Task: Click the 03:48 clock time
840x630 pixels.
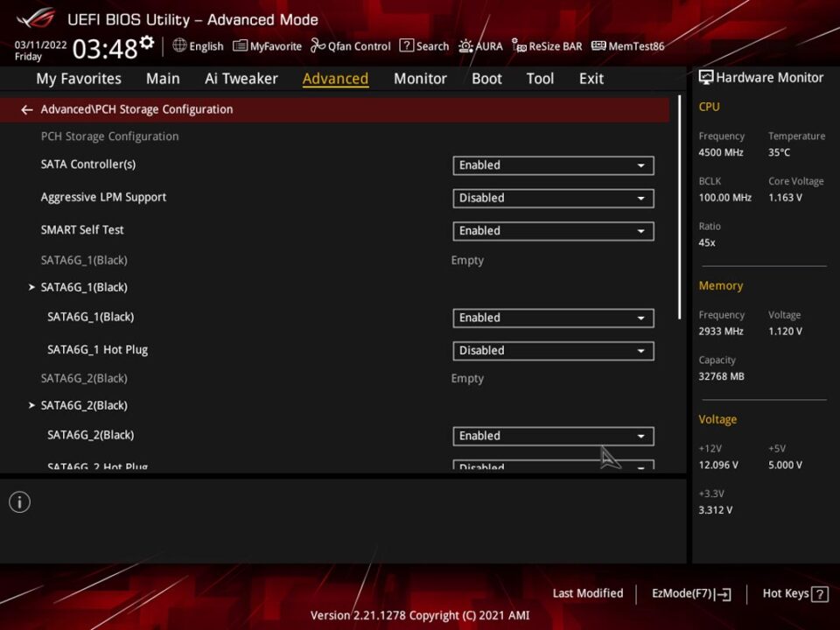Action: coord(105,49)
